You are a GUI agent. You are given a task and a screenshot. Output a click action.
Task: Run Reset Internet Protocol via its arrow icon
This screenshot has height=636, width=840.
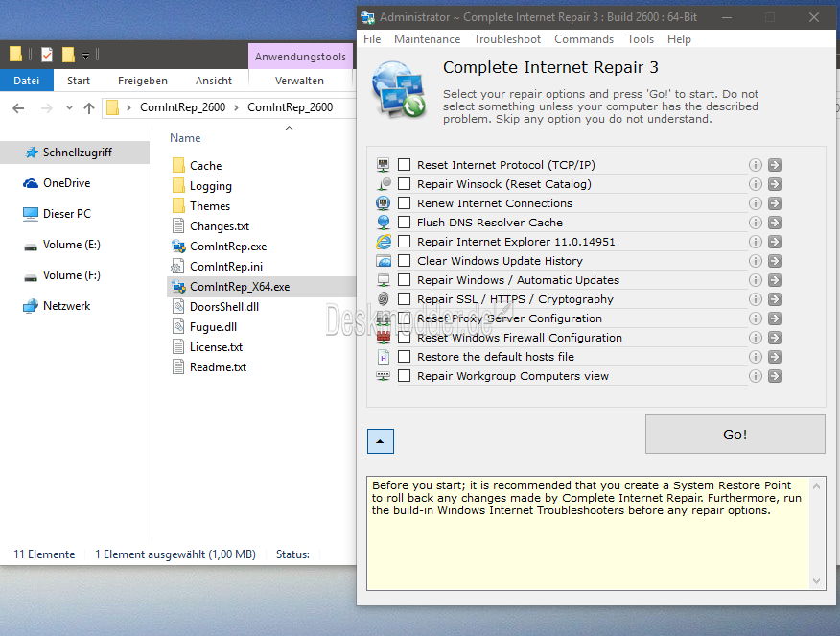pyautogui.click(x=774, y=165)
